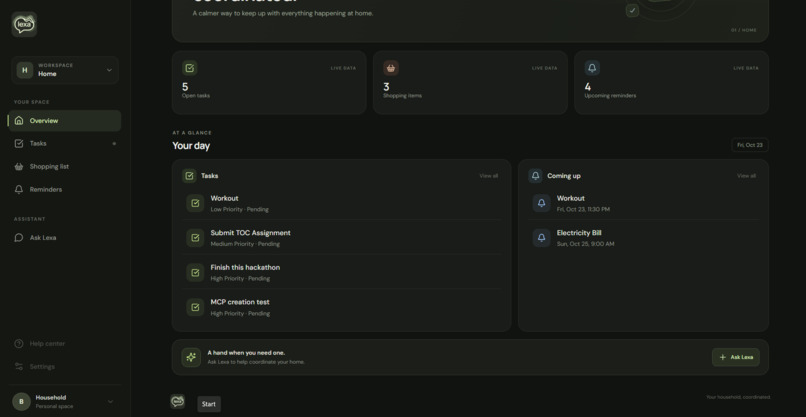Click 'A hand when you need one' text
The width and height of the screenshot is (806, 417).
tap(246, 353)
